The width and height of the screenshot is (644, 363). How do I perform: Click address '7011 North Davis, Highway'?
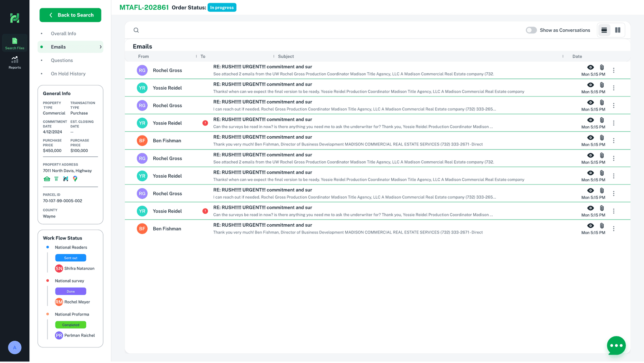pos(67,171)
